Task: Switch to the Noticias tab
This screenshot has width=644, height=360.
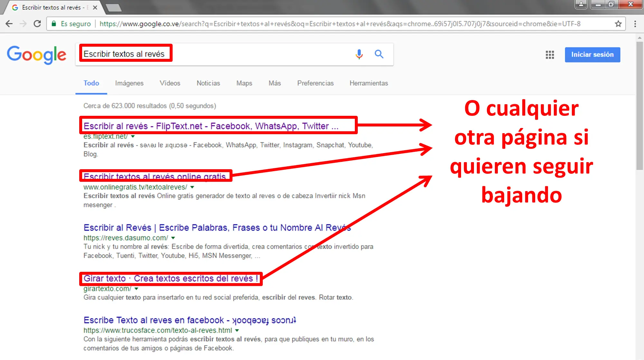Action: (208, 83)
